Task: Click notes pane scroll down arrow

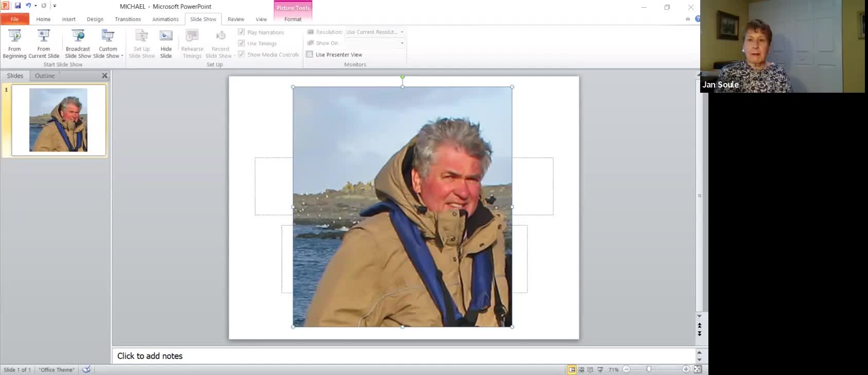Action: [699, 360]
